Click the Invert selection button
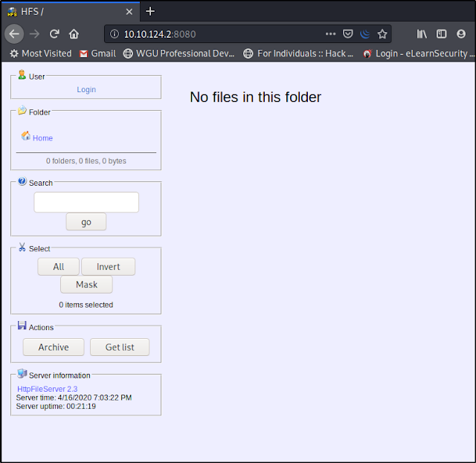The image size is (476, 463). point(108,267)
